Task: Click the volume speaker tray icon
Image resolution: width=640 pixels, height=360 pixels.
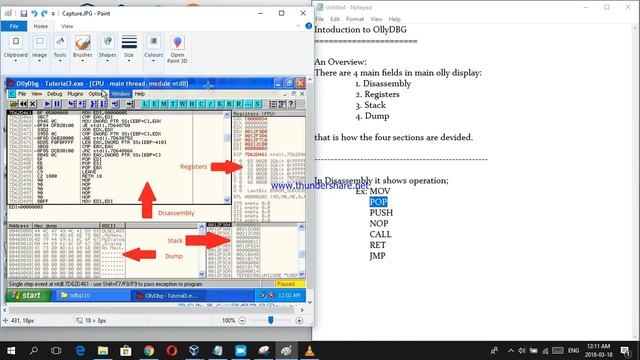Action: pos(522,351)
